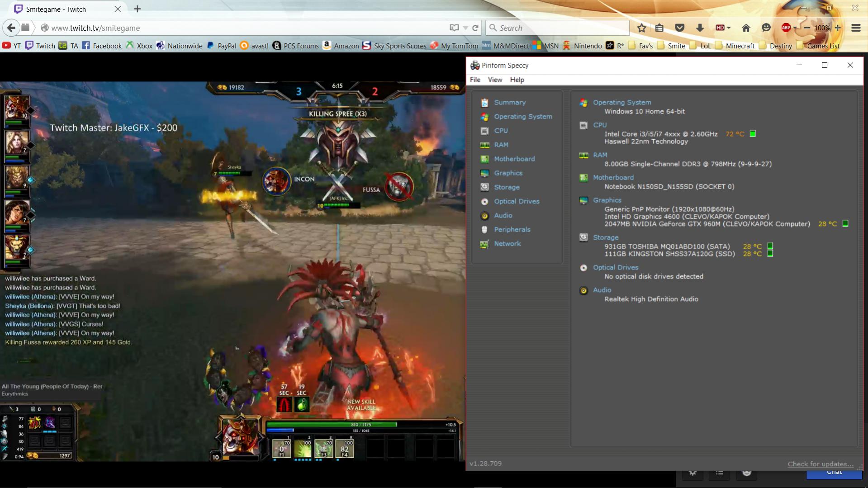This screenshot has height=488, width=868.
Task: Expand the address bar history dropdown
Action: tap(465, 28)
